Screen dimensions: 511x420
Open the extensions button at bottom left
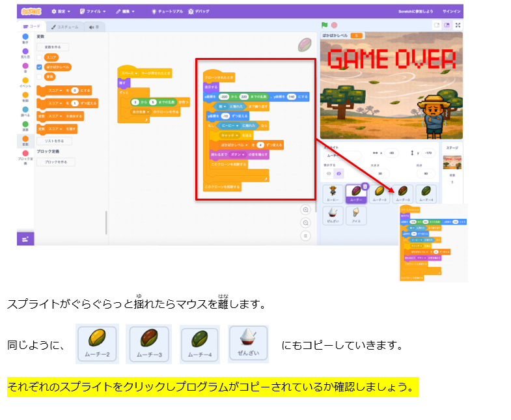(25, 239)
